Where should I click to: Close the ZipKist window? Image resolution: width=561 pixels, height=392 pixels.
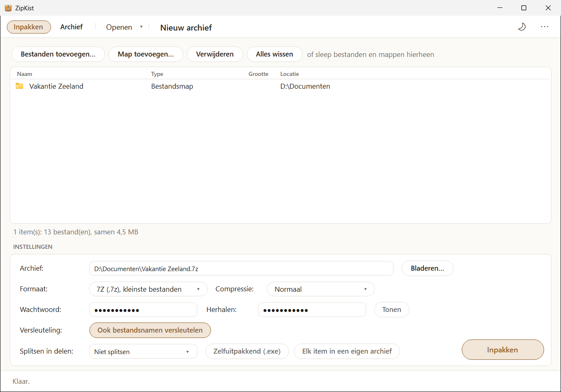(548, 8)
